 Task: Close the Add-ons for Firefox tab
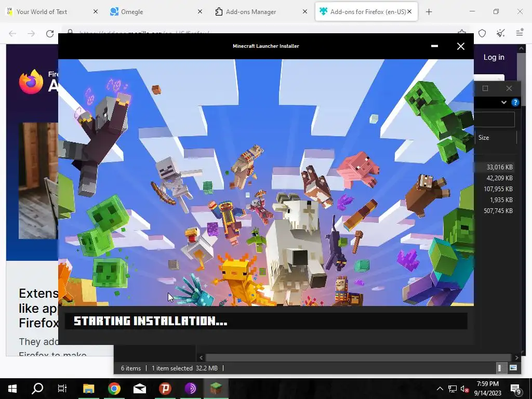click(409, 11)
